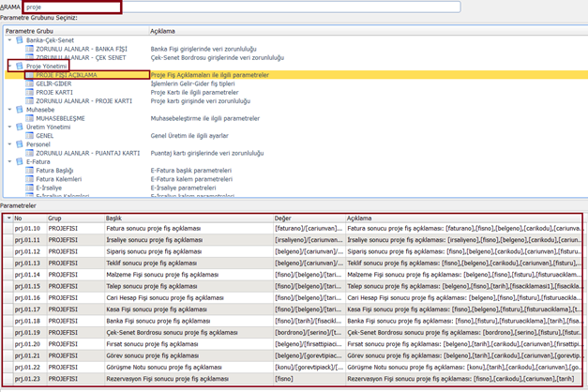Select the PROJE FİŞİ AÇIKLAMA parameter group
588x392 pixels.
pyautogui.click(x=66, y=75)
